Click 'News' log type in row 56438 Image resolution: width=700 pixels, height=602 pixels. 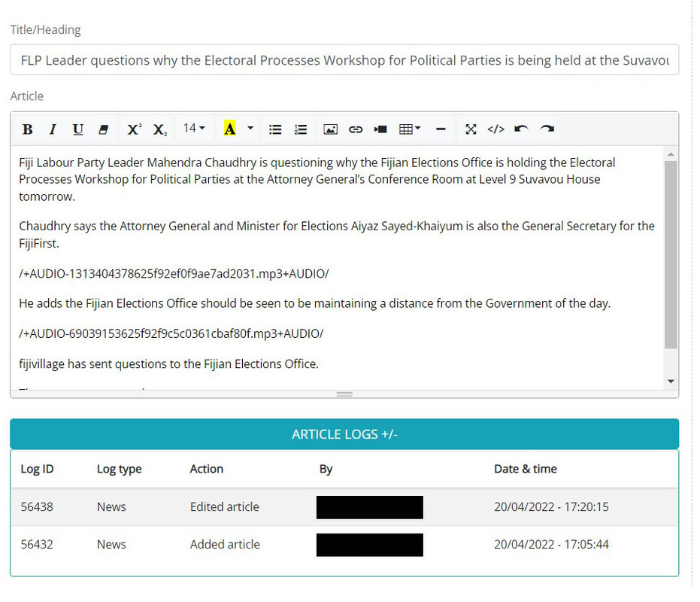pyautogui.click(x=111, y=506)
